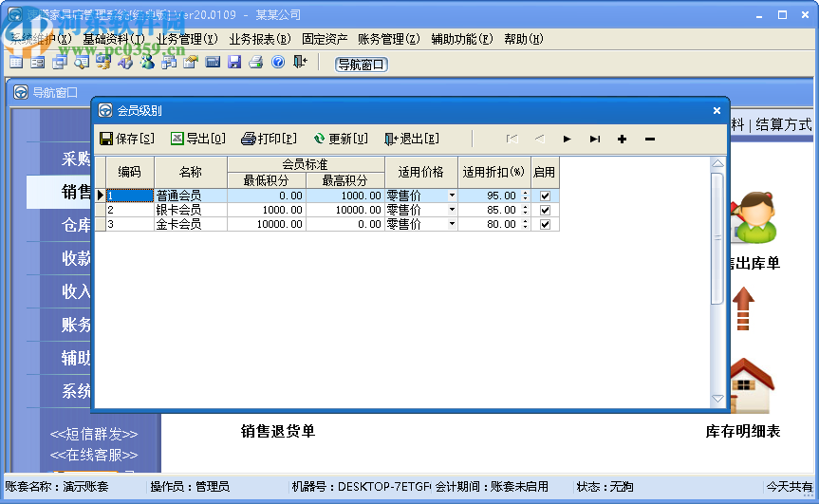819x504 pixels.
Task: Open the 账务管理(Z) menu
Action: [389, 39]
